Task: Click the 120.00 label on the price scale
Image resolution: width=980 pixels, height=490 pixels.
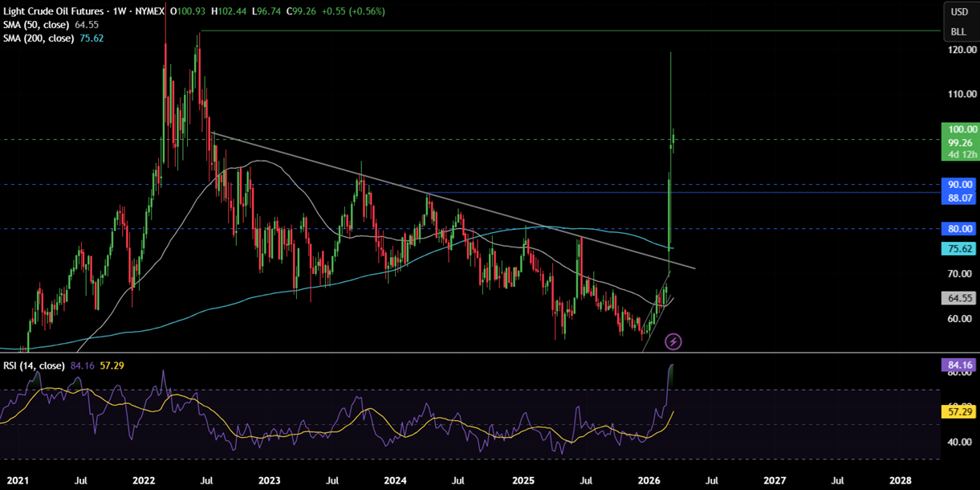Action: point(962,49)
